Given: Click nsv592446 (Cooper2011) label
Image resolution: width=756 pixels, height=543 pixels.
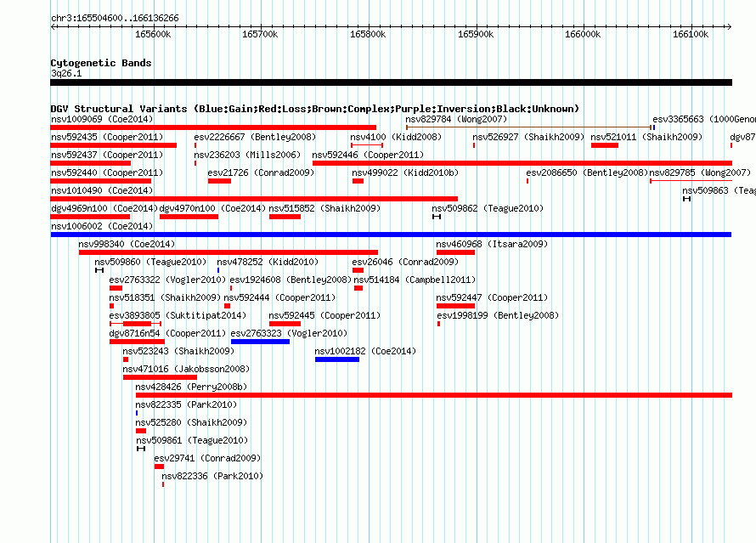Looking at the screenshot, I should coord(368,155).
